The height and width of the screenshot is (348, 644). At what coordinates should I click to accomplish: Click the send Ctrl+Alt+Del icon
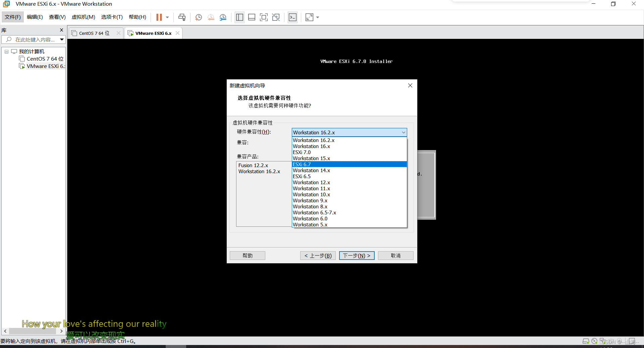click(182, 17)
